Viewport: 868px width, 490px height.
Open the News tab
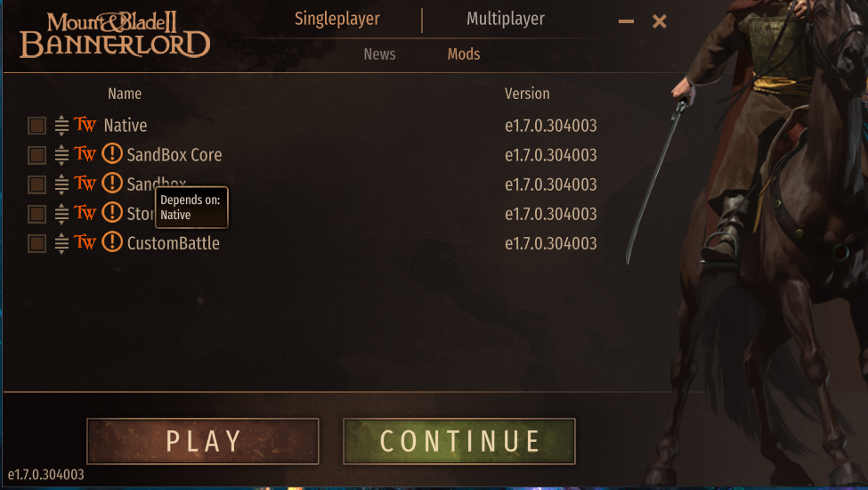point(379,54)
